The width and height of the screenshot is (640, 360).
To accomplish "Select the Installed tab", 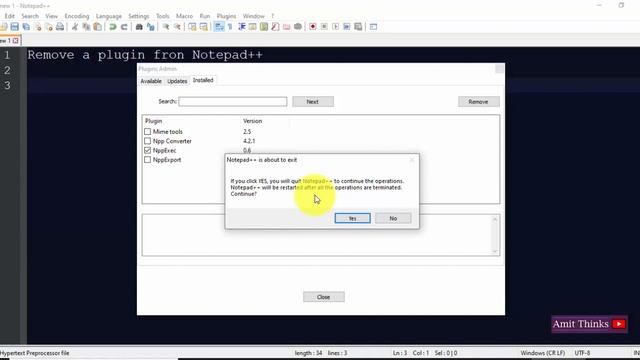I will point(203,80).
